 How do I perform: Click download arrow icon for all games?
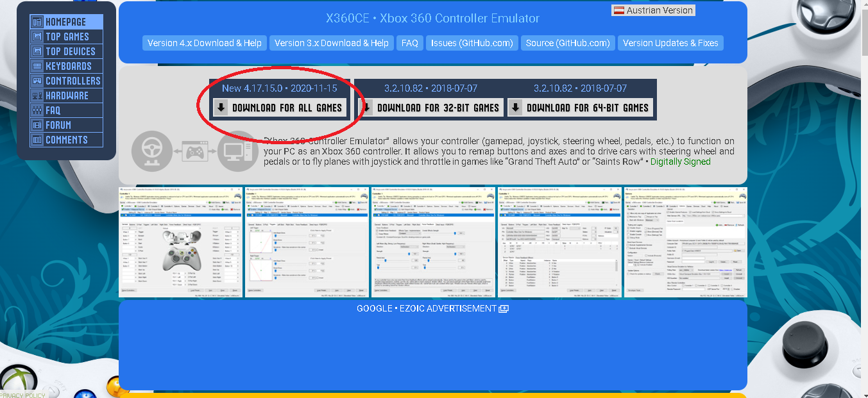(221, 108)
